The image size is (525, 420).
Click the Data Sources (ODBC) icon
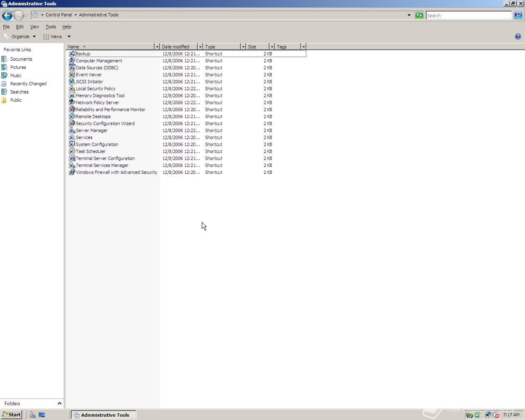[x=72, y=68]
